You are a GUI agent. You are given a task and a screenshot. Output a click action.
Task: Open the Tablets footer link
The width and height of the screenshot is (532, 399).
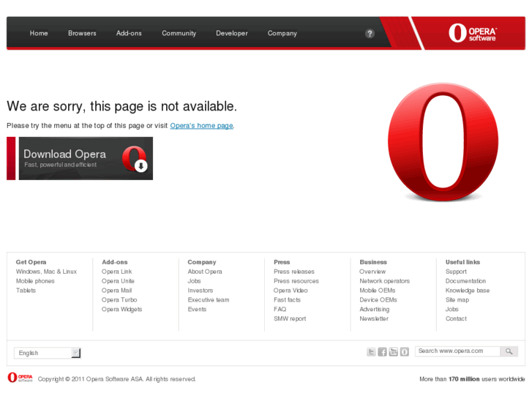click(x=26, y=291)
